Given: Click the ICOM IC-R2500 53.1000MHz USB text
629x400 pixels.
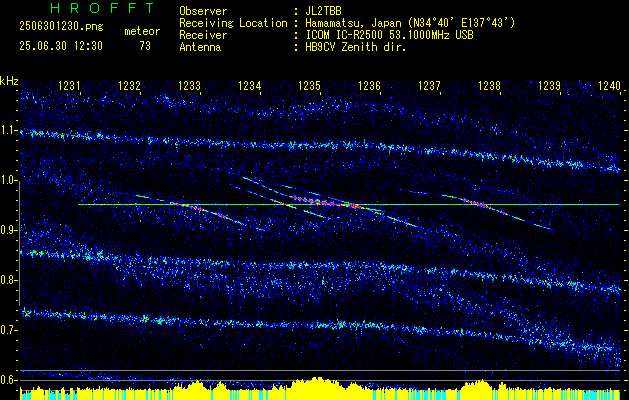Looking at the screenshot, I should tap(389, 35).
